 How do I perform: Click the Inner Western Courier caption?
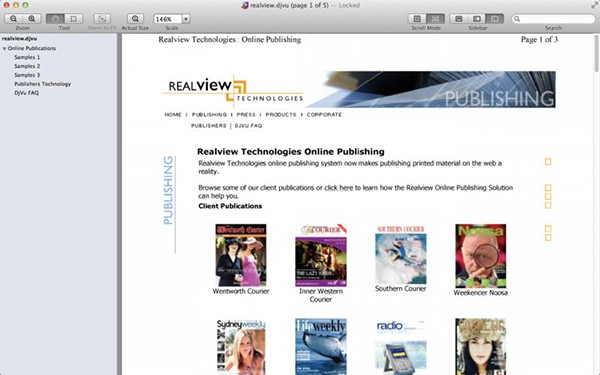coord(321,295)
